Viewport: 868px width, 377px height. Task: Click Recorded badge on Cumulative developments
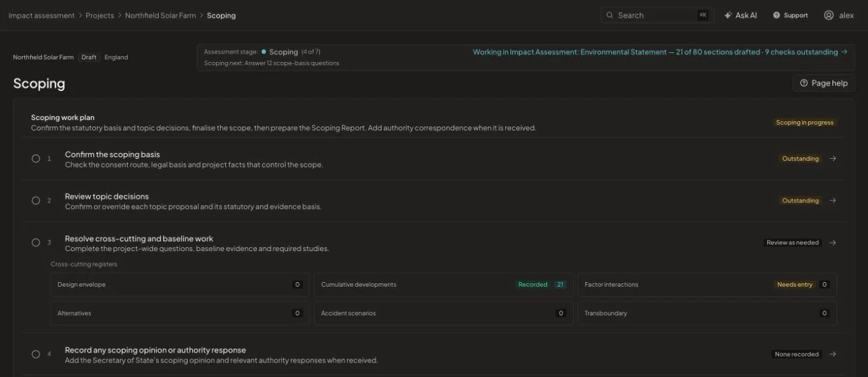[533, 285]
